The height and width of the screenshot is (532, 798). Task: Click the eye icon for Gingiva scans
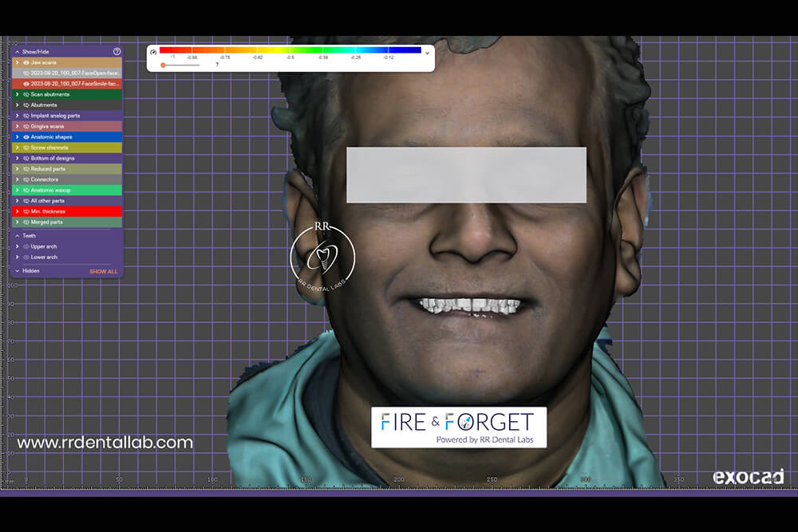[x=26, y=126]
